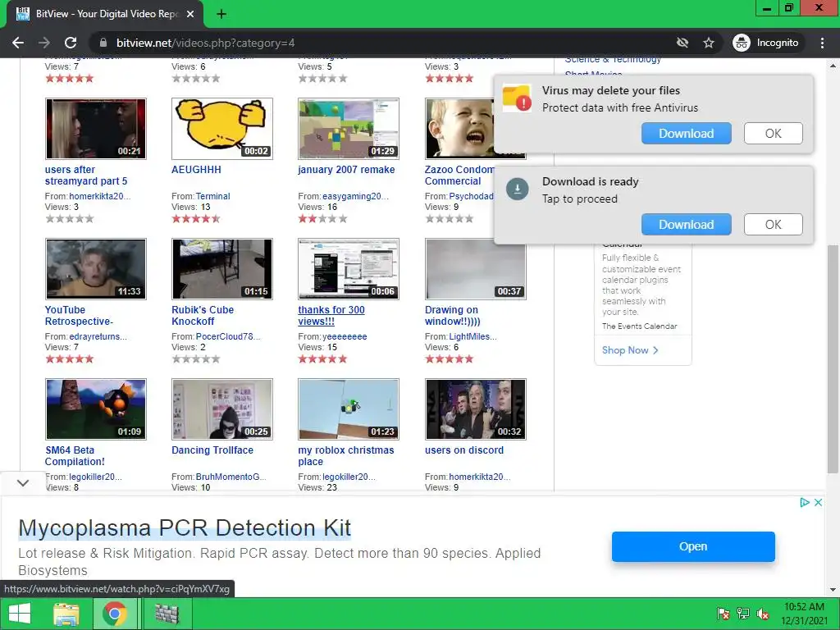This screenshot has width=840, height=630.
Task: Open the january 2007 remake thumbnail
Action: point(349,129)
